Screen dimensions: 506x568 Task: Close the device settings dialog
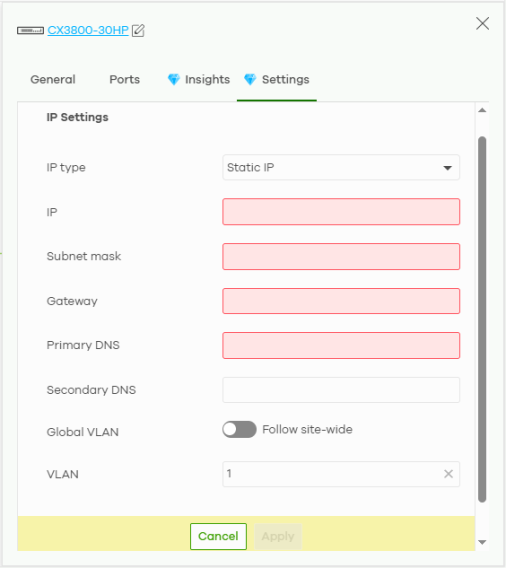pyautogui.click(x=482, y=24)
